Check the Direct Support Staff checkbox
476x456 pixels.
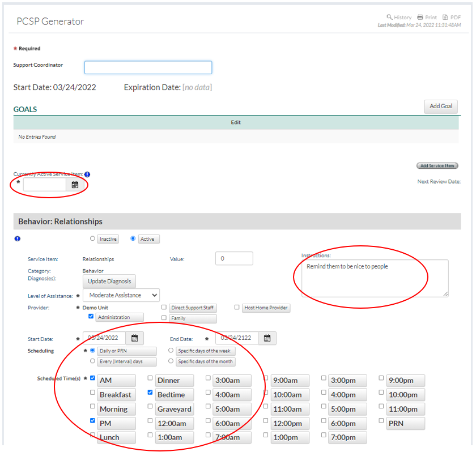(164, 308)
